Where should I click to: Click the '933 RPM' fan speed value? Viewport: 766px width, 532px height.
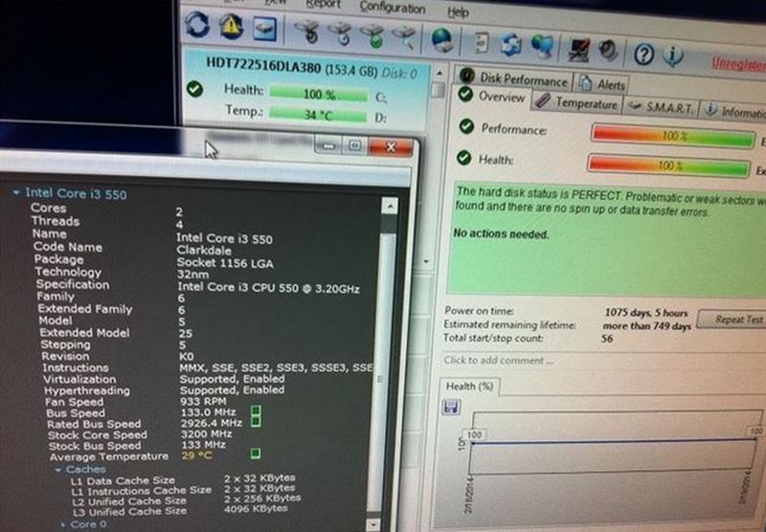(x=203, y=402)
